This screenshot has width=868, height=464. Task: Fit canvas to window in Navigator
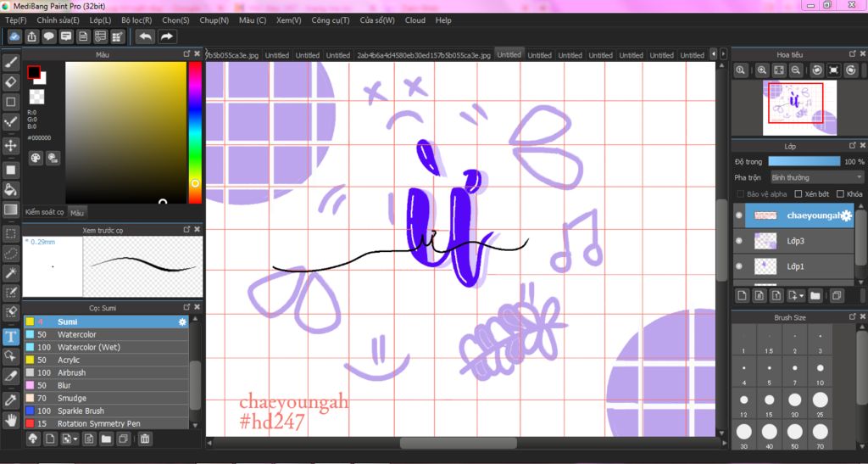click(x=779, y=70)
